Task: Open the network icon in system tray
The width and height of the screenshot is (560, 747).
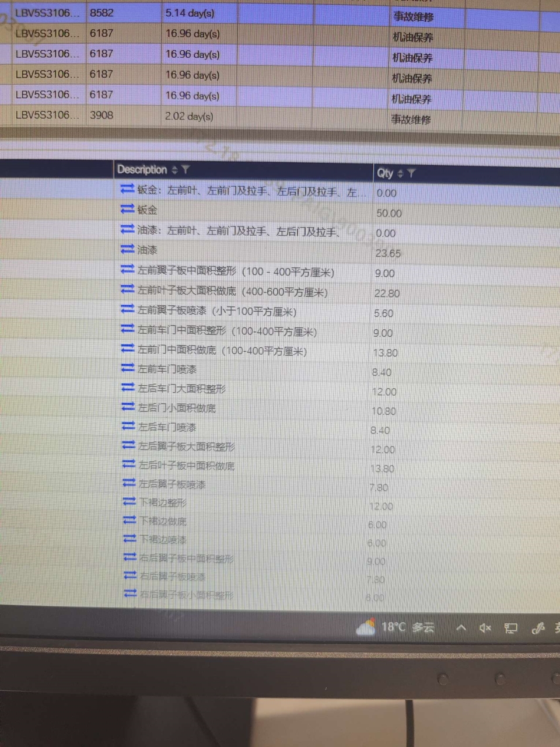Action: pyautogui.click(x=510, y=629)
